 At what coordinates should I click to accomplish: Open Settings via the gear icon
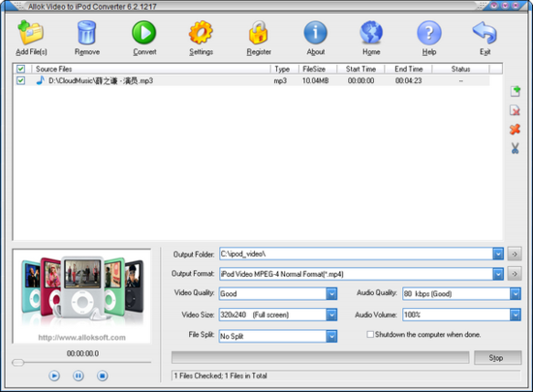click(x=201, y=33)
